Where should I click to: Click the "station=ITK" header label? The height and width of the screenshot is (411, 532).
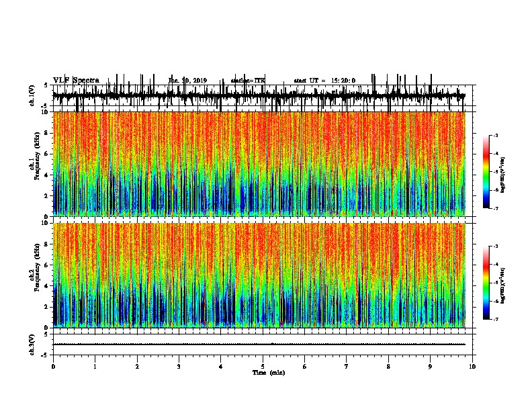pyautogui.click(x=248, y=81)
